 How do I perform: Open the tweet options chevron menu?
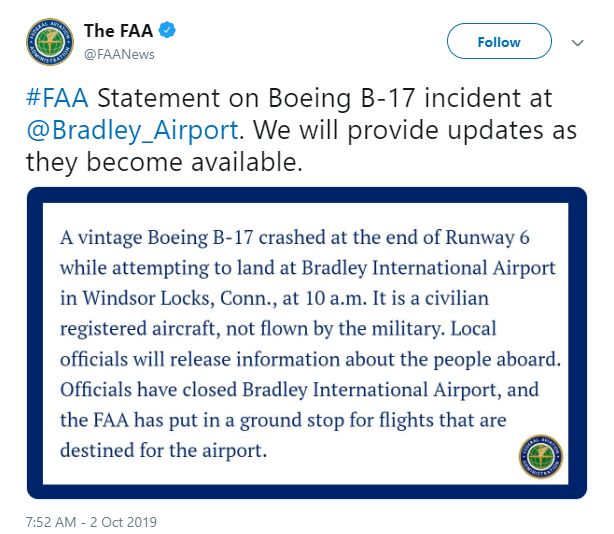pos(577,43)
